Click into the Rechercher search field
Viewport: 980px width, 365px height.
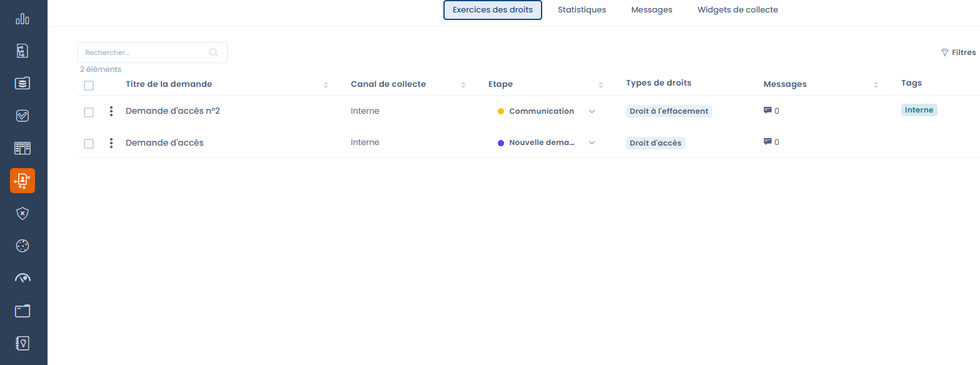pos(144,52)
